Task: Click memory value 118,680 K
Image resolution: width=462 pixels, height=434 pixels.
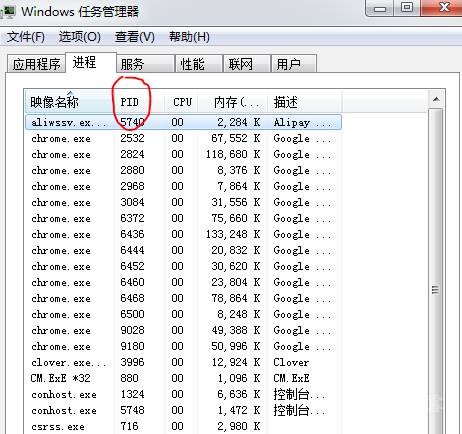Action: (233, 154)
